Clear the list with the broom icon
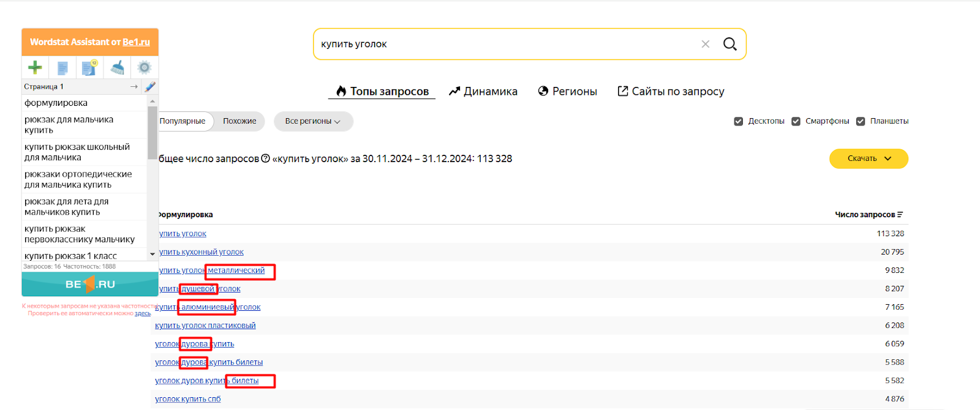Screen dimensions: 980x410 pyautogui.click(x=118, y=67)
